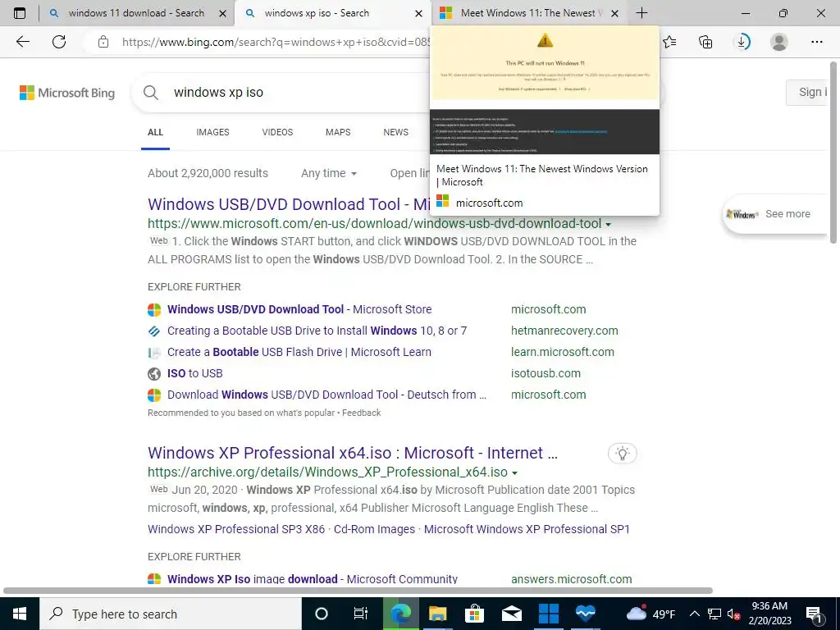The width and height of the screenshot is (840, 630).
Task: Open Windows XP Professional x64.iso result
Action: (x=353, y=453)
